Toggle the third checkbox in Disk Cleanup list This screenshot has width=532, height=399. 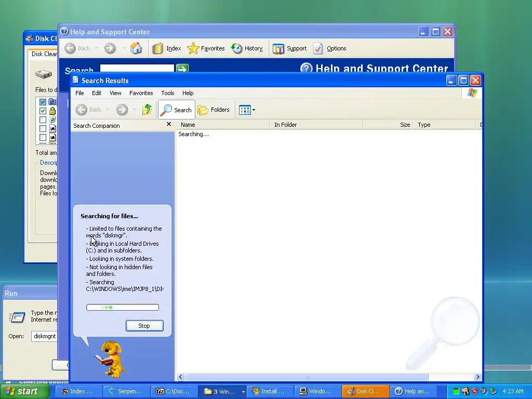pos(43,119)
